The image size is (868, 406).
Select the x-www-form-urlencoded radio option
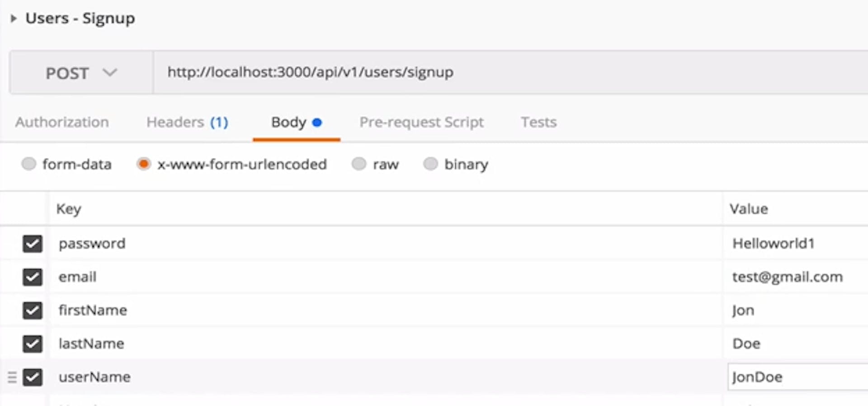pyautogui.click(x=144, y=164)
